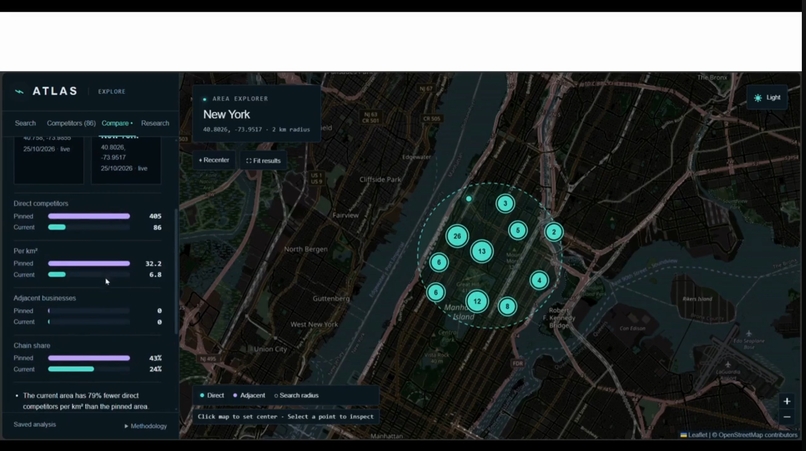Click the sidebar vertical scrollbar

177,272
